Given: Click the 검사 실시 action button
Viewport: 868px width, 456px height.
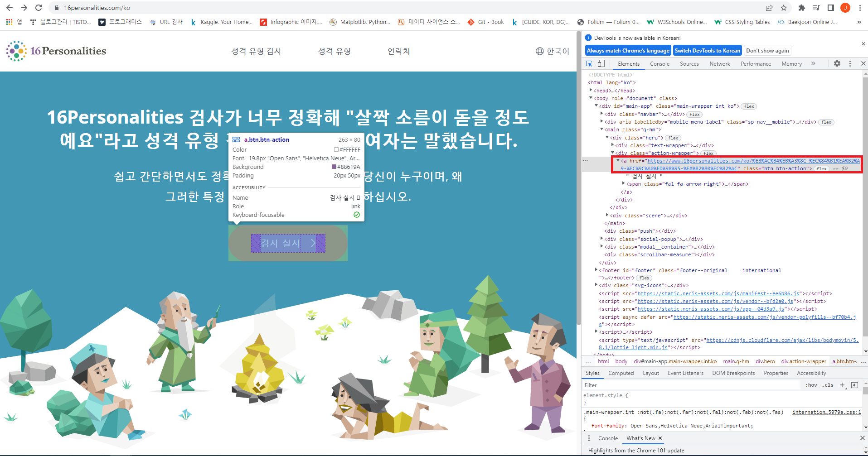Looking at the screenshot, I should (288, 243).
